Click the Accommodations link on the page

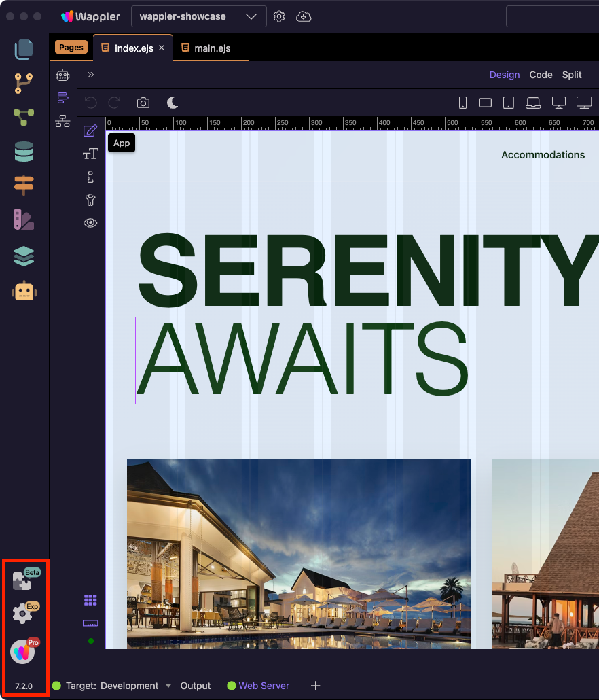tap(543, 155)
